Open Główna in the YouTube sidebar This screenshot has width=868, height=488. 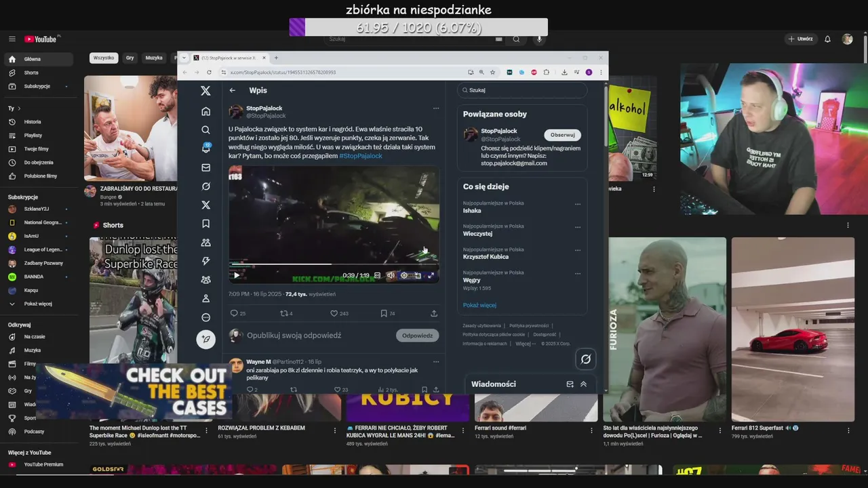(38, 59)
